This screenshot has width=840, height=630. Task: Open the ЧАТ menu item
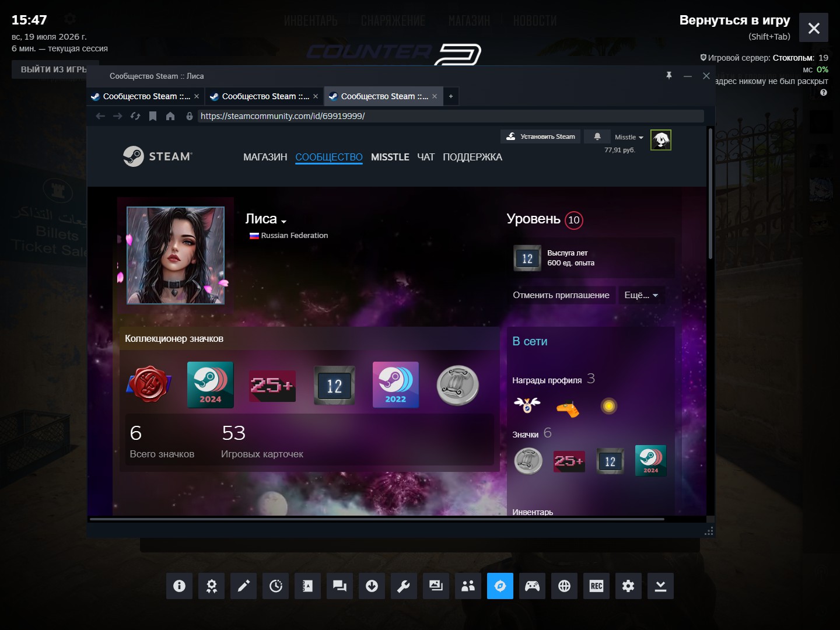point(426,157)
